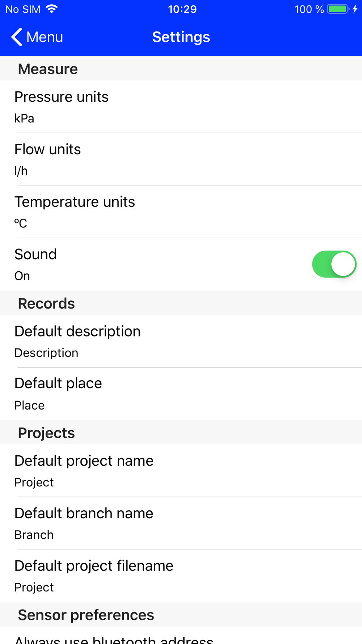362x644 pixels.
Task: Tap the Wi-Fi status icon
Action: [52, 9]
